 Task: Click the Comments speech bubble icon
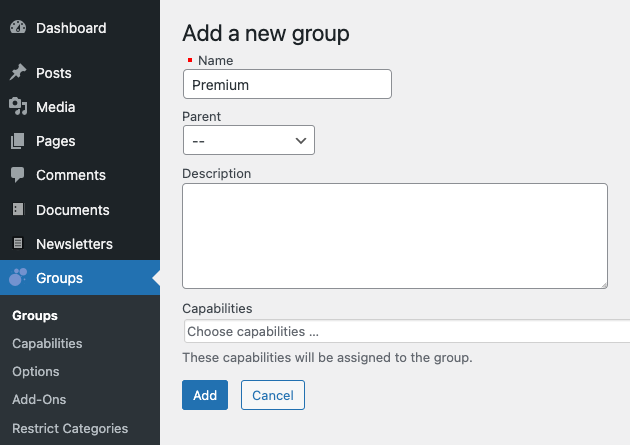point(18,175)
